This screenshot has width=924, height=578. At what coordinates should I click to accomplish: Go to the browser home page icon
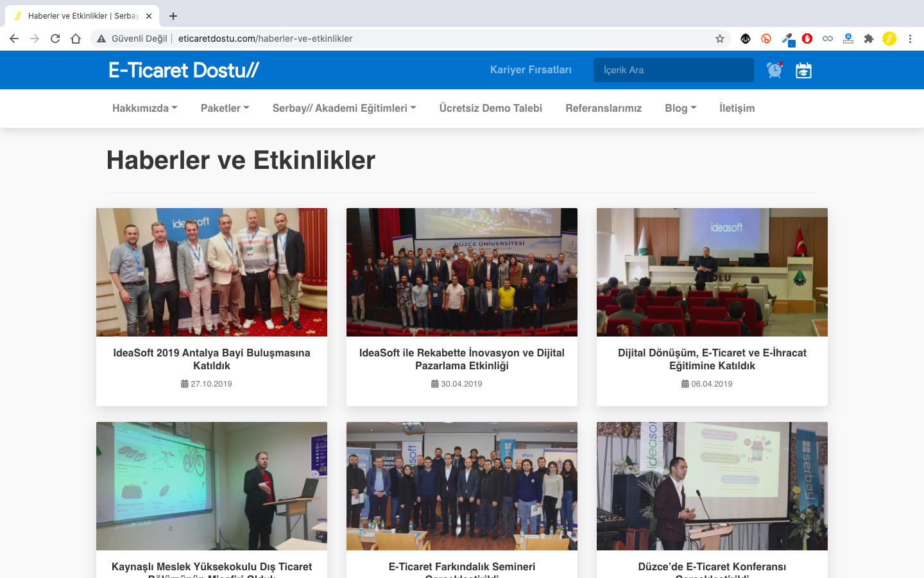76,39
